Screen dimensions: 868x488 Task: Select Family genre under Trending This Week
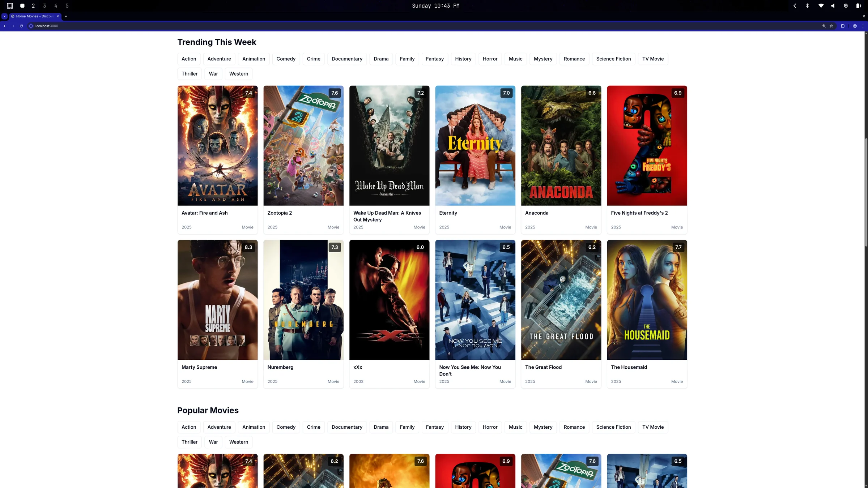click(407, 59)
